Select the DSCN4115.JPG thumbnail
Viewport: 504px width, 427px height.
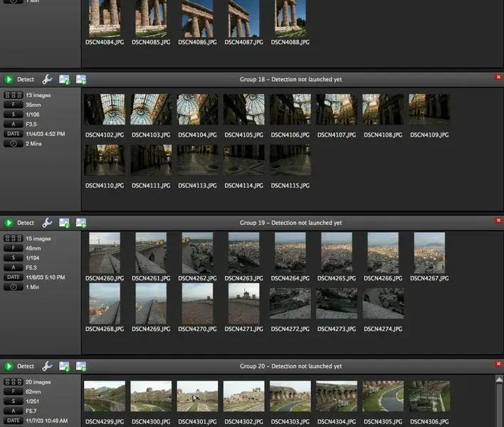pos(290,160)
